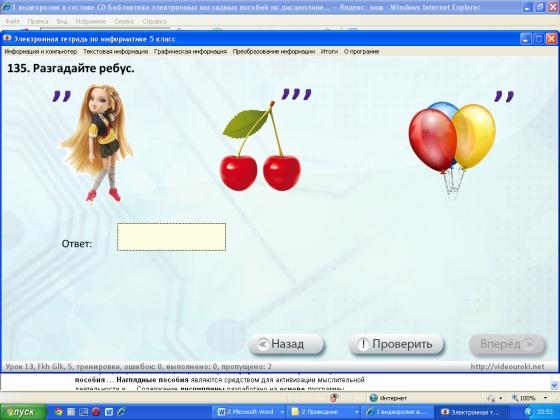560x420 pixels.
Task: Open the Сервис menu in Internet Explorer
Action: pos(124,21)
